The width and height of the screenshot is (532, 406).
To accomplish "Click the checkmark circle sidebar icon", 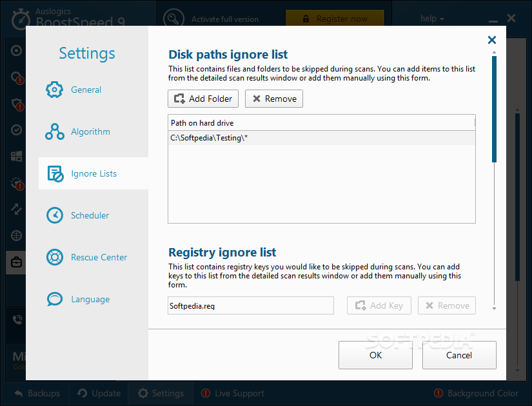I will point(16,130).
